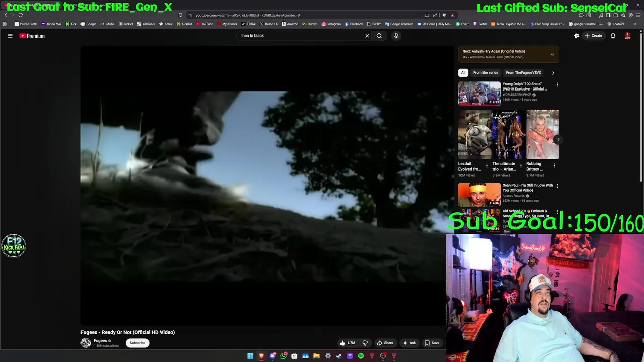Open the Amazon bookmark
644x362 pixels.
point(290,24)
